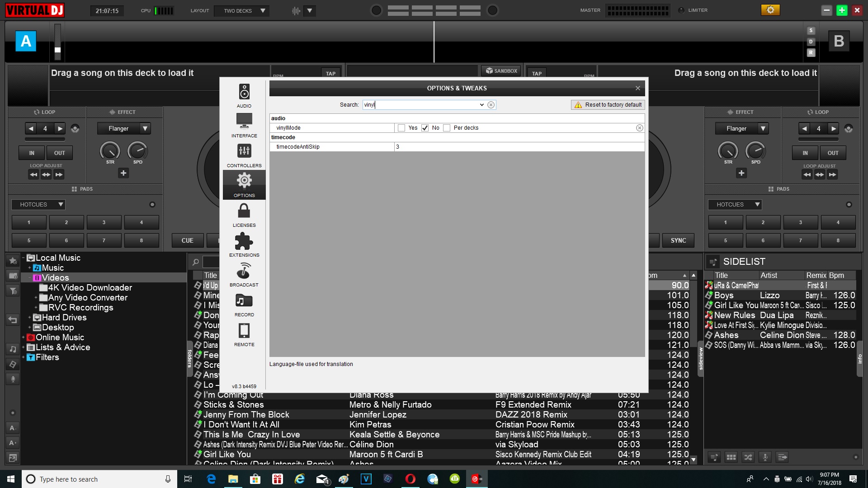Toggle the D button near deck B
Image resolution: width=868 pixels, height=488 pixels.
pos(811,42)
